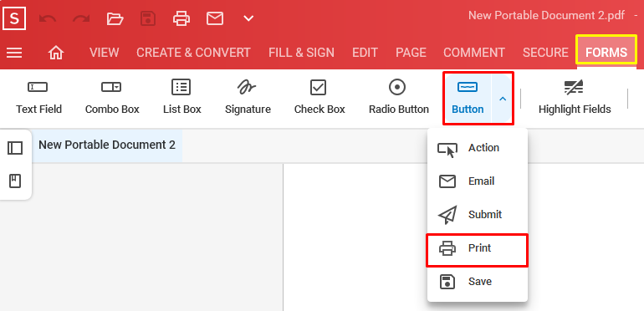Select the Text Field tool
Screen dimensions: 644x311
(39, 98)
